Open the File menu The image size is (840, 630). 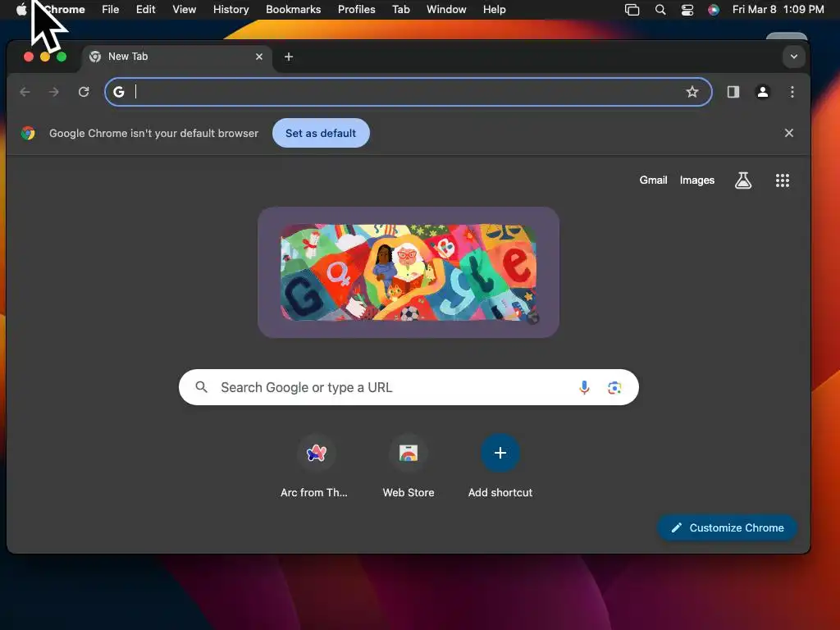click(111, 10)
